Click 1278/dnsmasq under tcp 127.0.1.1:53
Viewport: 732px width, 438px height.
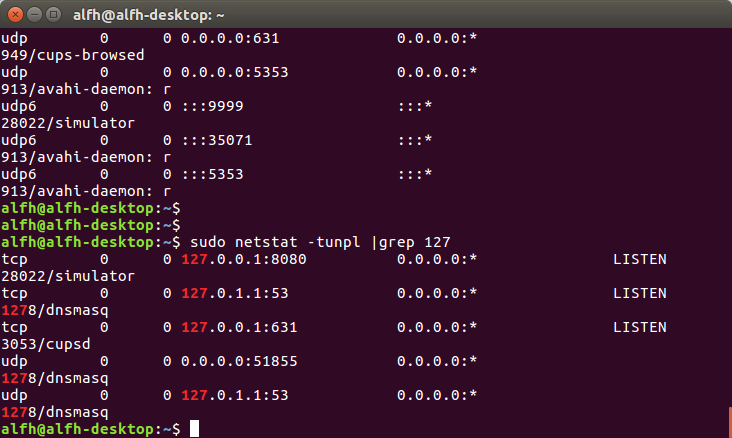point(55,310)
